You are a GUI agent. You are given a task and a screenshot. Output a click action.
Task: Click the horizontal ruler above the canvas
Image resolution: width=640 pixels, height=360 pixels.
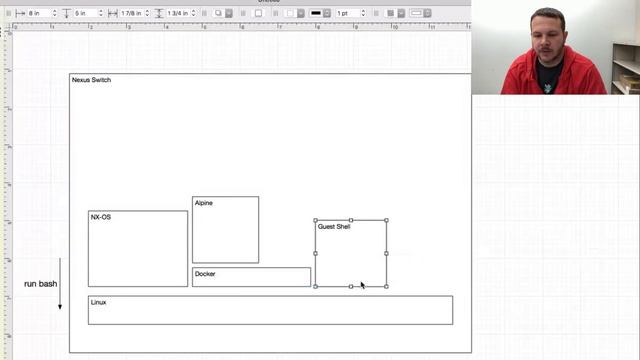point(241,27)
